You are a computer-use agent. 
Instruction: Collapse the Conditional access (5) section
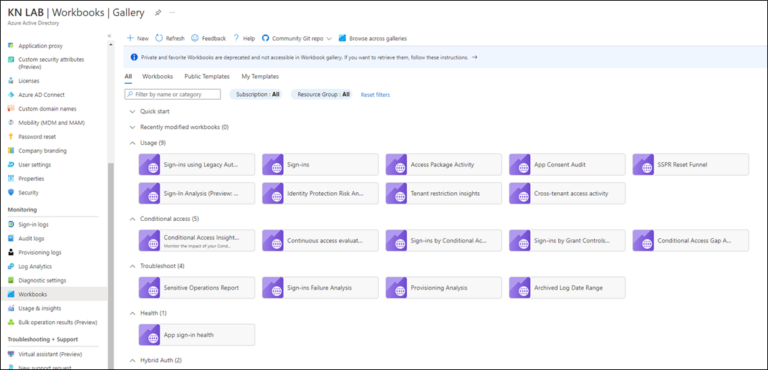point(132,219)
